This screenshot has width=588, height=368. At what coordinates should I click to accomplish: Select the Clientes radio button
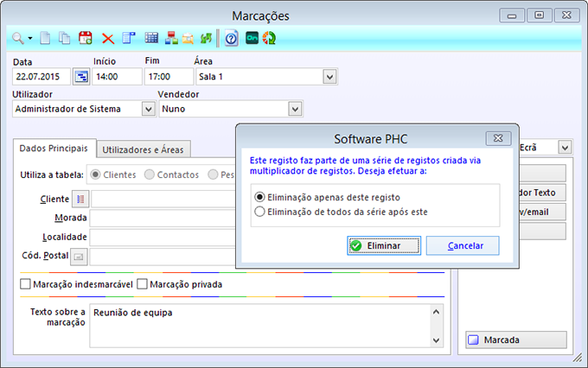[95, 174]
